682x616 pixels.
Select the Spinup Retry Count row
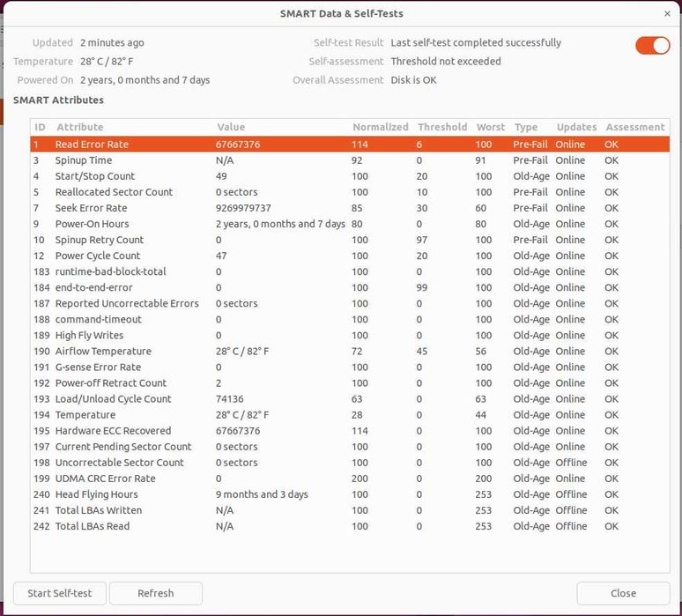point(350,240)
